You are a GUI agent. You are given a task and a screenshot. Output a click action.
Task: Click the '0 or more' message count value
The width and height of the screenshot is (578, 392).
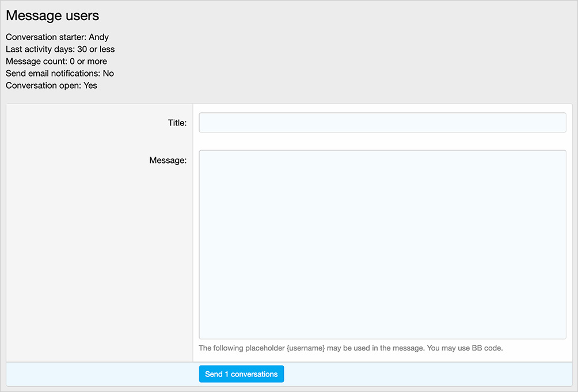(88, 62)
